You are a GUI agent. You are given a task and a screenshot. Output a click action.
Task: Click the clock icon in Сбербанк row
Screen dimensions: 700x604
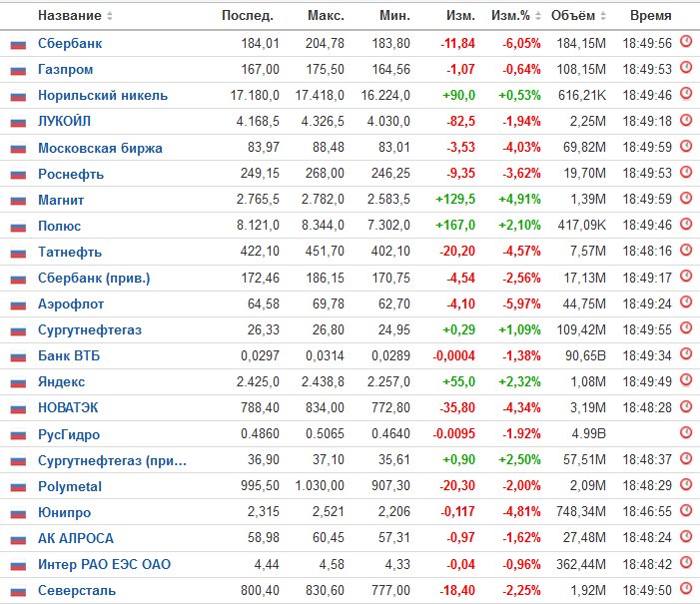686,42
